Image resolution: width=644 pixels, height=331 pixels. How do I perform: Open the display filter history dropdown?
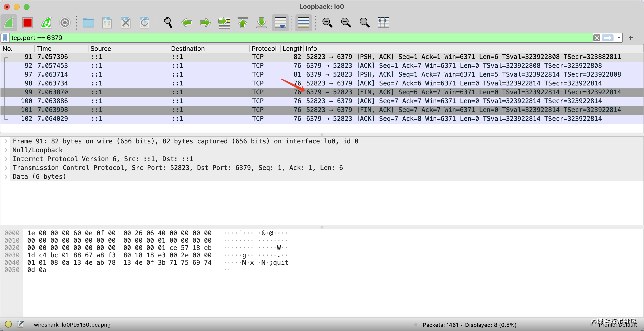pos(619,38)
